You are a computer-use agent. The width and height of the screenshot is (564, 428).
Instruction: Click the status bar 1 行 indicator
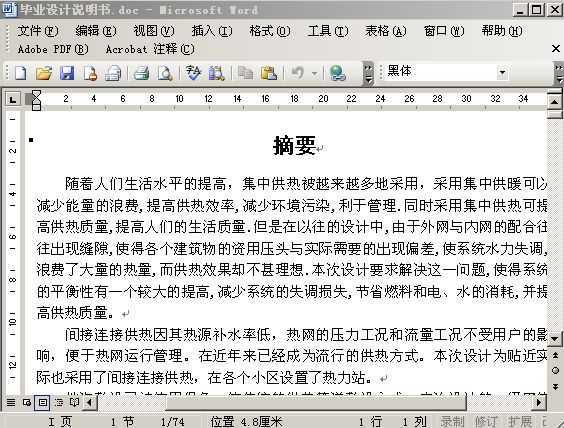[x=370, y=421]
